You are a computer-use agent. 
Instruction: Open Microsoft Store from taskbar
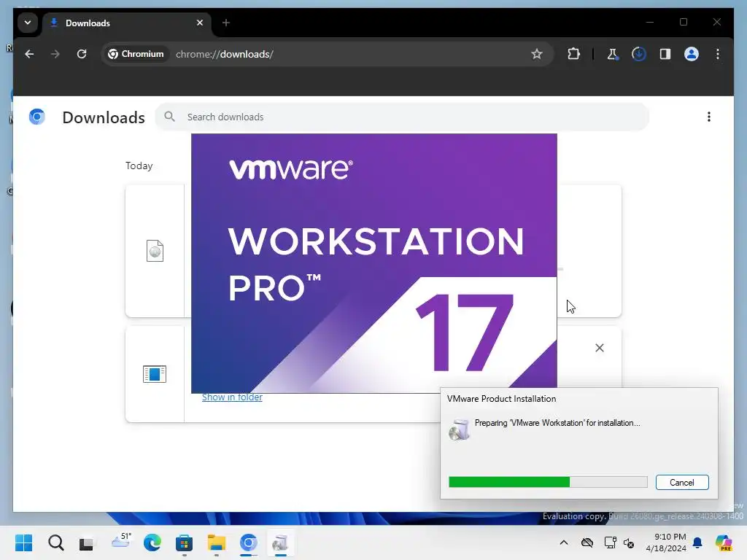click(x=184, y=542)
